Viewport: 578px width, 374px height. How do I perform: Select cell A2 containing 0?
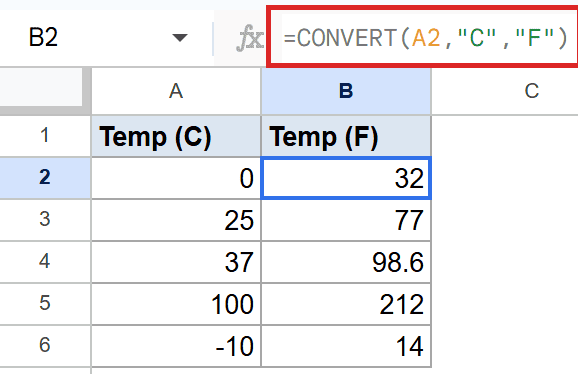pyautogui.click(x=176, y=178)
